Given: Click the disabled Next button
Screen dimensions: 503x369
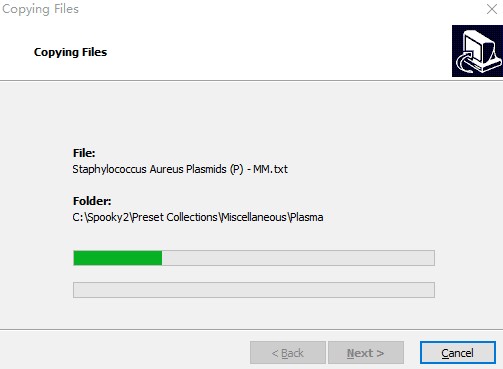Looking at the screenshot, I should point(366,352).
